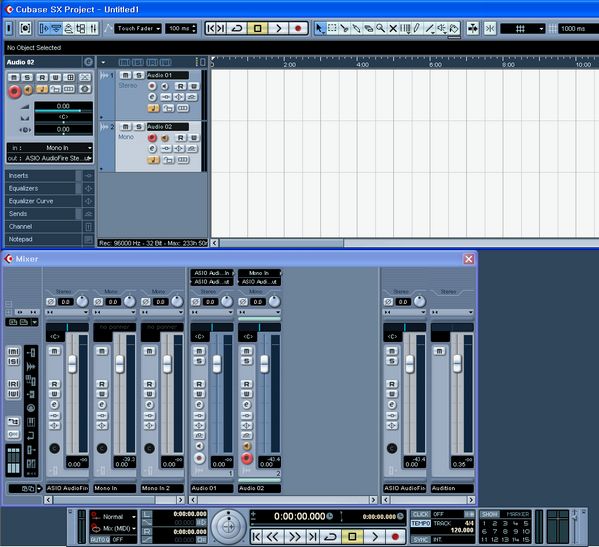Select the Range Selection tool
Screen dimensions: 599x547
click(332, 29)
